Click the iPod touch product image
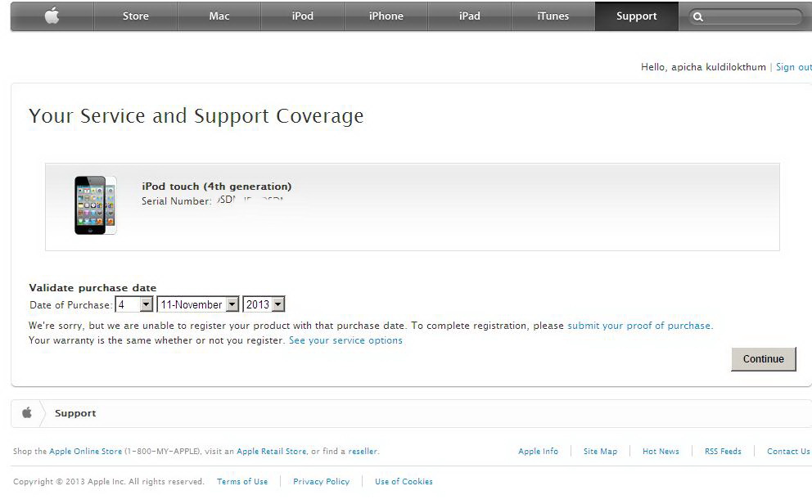Viewport: 812px width, 504px height. pyautogui.click(x=95, y=205)
